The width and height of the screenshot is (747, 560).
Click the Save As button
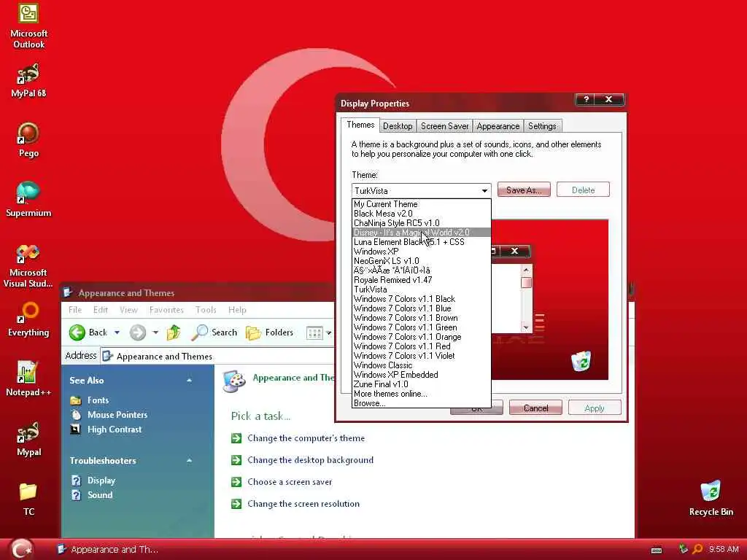(524, 190)
